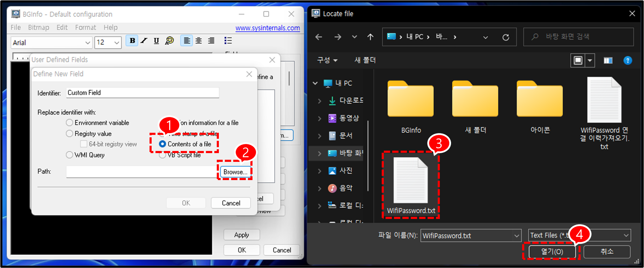This screenshot has width=644, height=268.
Task: Open the address bar path dropdown
Action: point(485,37)
